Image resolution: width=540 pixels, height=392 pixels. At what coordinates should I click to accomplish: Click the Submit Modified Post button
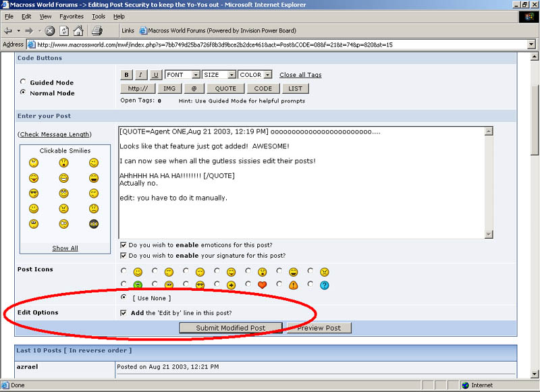click(231, 328)
